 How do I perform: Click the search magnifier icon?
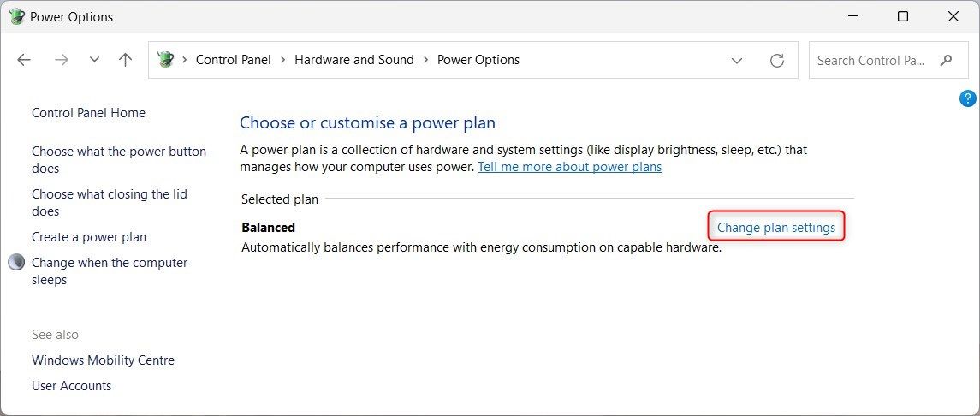[x=946, y=60]
